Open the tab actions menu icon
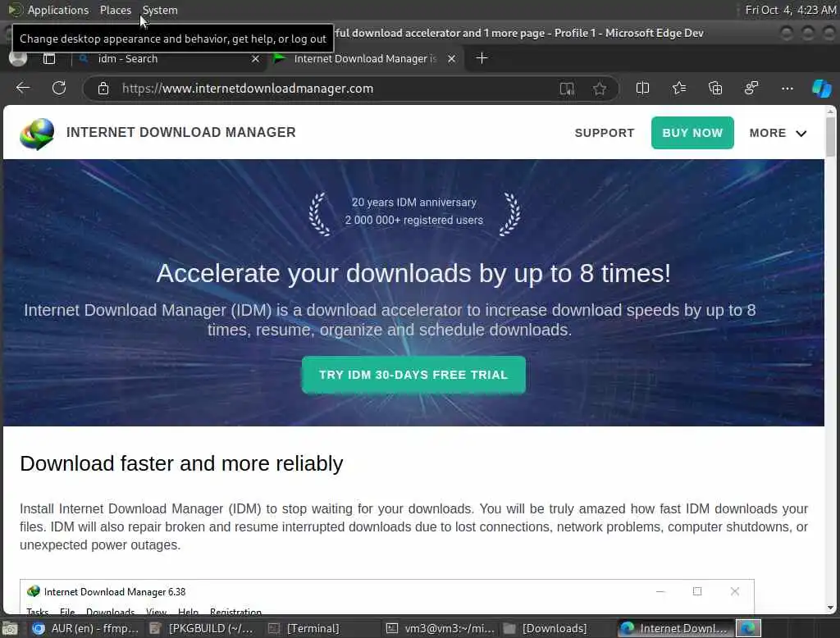The image size is (840, 638). coord(49,58)
